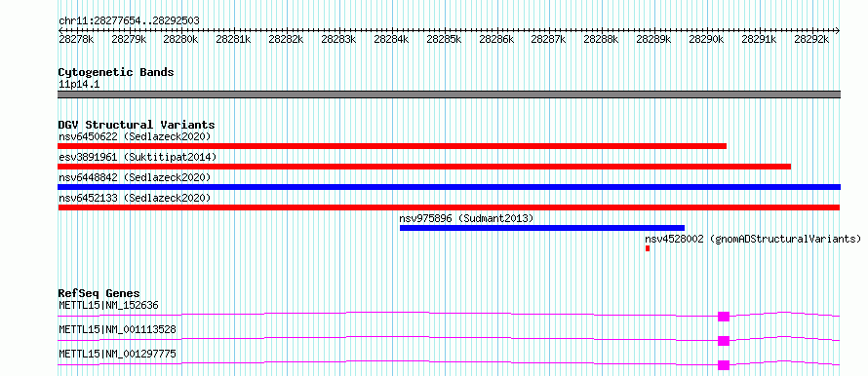
Task: Click the chr11:28277654..28292503 coordinate text
Action: pos(129,21)
